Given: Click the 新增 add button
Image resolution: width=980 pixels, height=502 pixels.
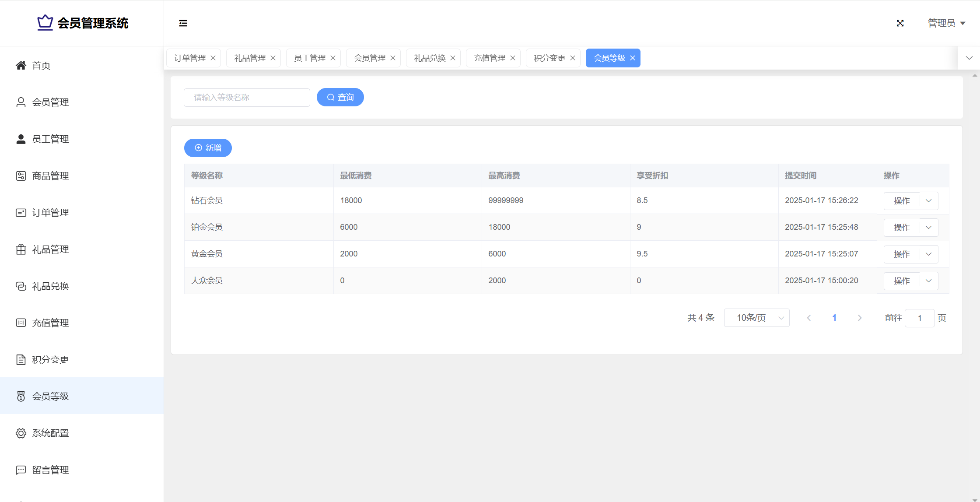Looking at the screenshot, I should coord(208,148).
